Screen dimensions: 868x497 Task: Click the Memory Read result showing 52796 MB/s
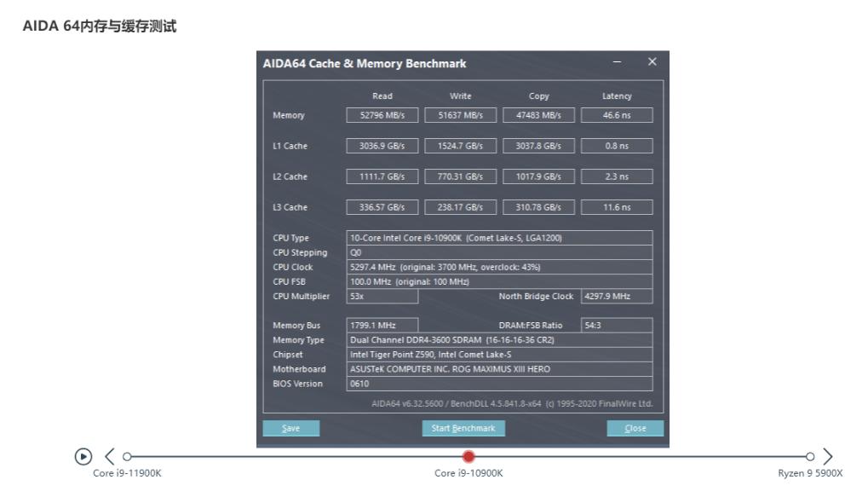[382, 115]
